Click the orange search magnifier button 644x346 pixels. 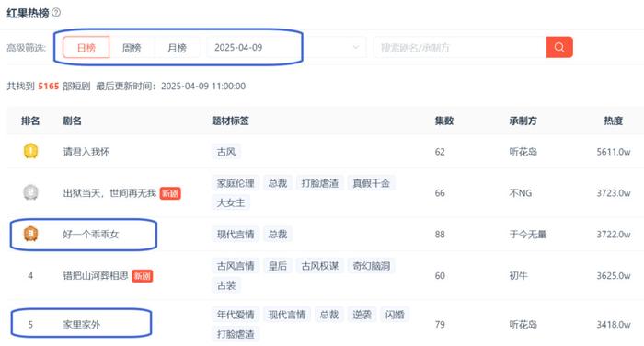click(x=559, y=47)
